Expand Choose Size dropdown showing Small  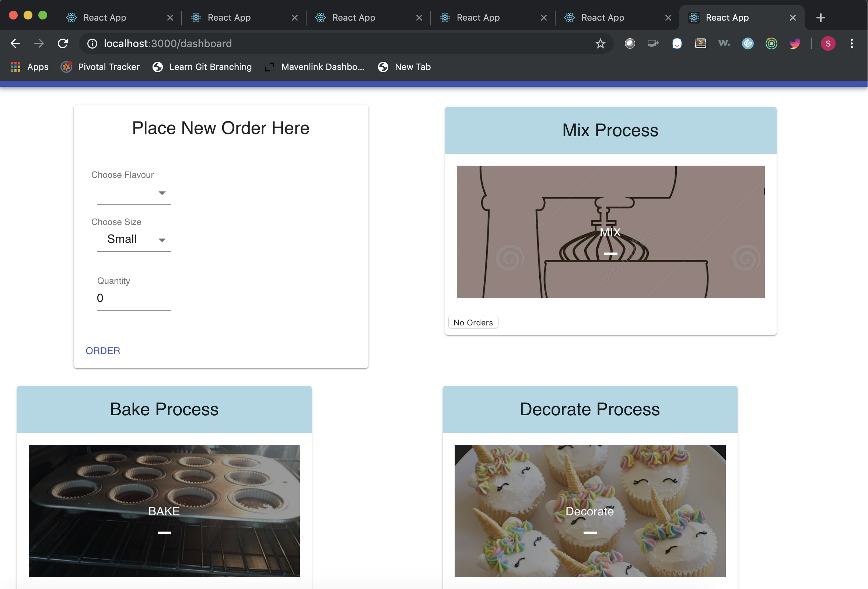click(x=134, y=240)
